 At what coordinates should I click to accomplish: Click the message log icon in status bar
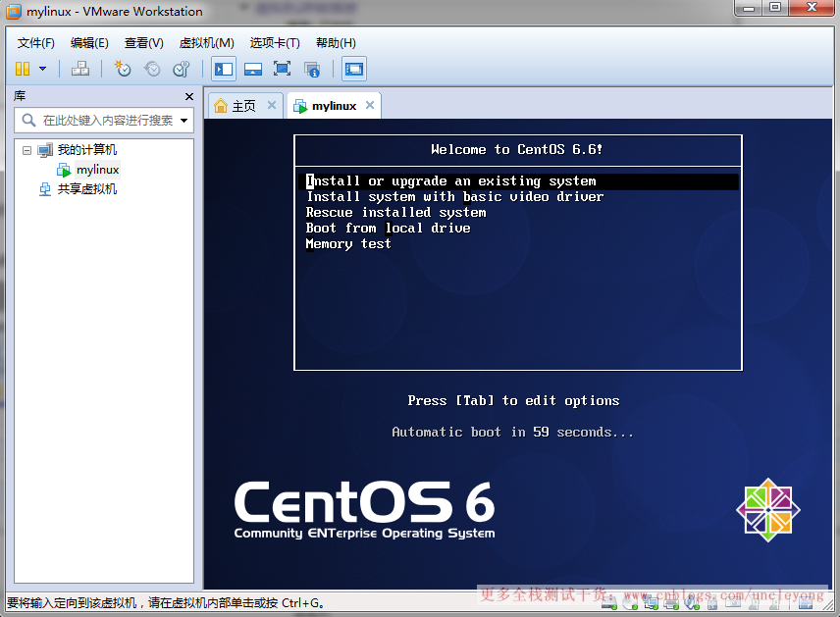[x=806, y=604]
